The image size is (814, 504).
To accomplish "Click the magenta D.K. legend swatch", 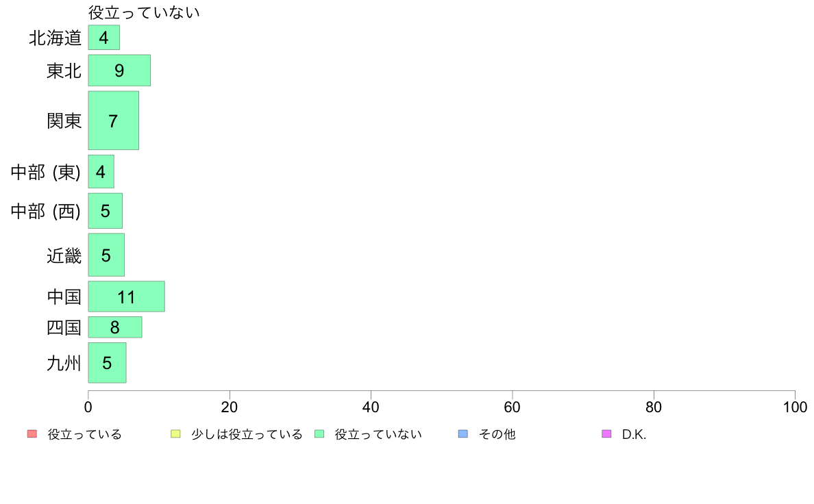I will tap(606, 434).
